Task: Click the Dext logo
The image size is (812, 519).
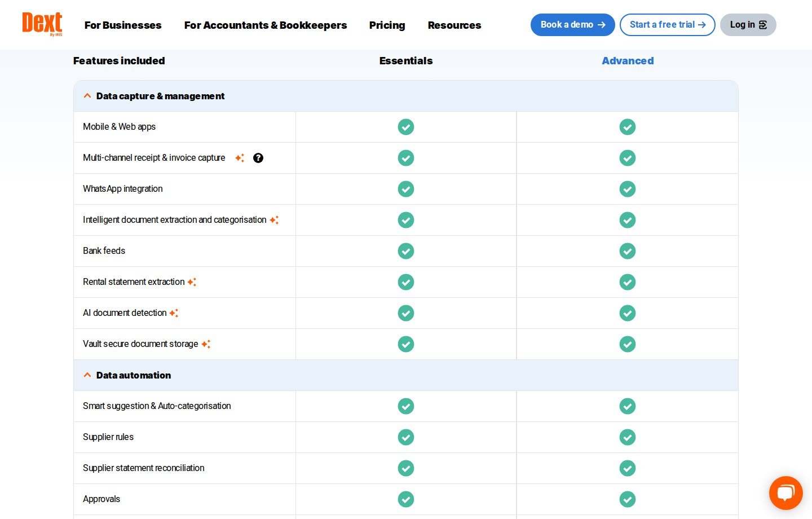Action: [42, 24]
